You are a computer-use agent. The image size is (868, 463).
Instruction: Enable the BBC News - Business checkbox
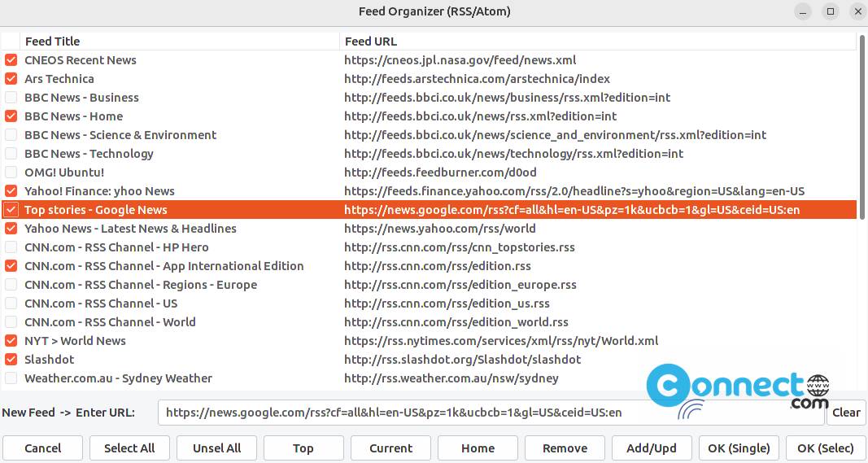11,98
